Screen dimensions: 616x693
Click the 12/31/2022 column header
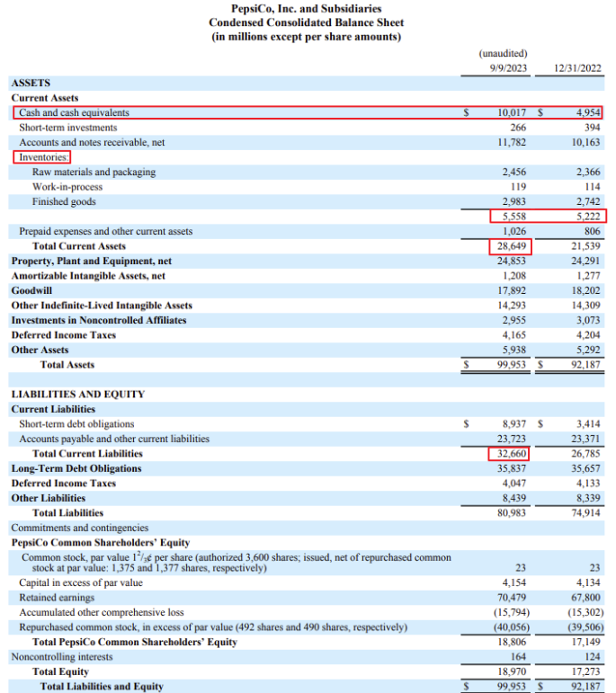coord(578,68)
